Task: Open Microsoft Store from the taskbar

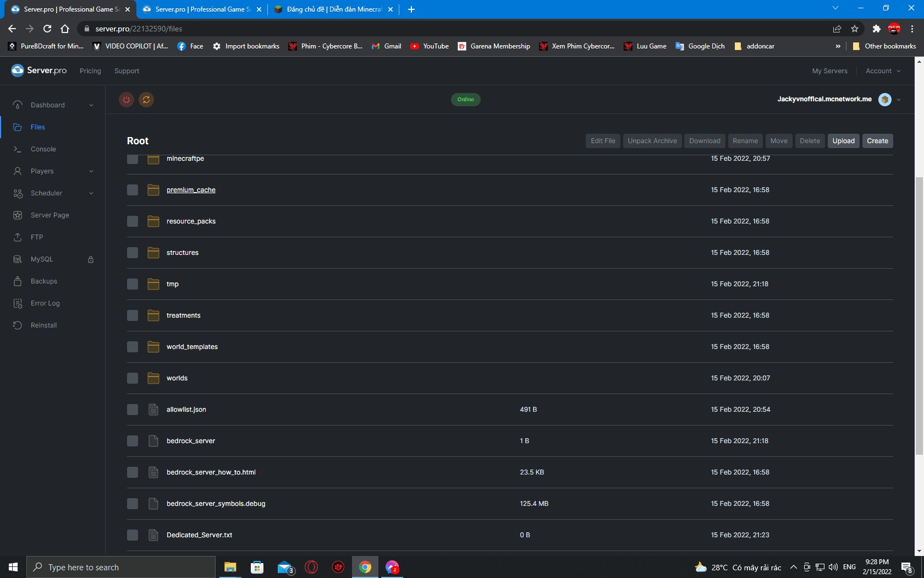Action: point(257,567)
